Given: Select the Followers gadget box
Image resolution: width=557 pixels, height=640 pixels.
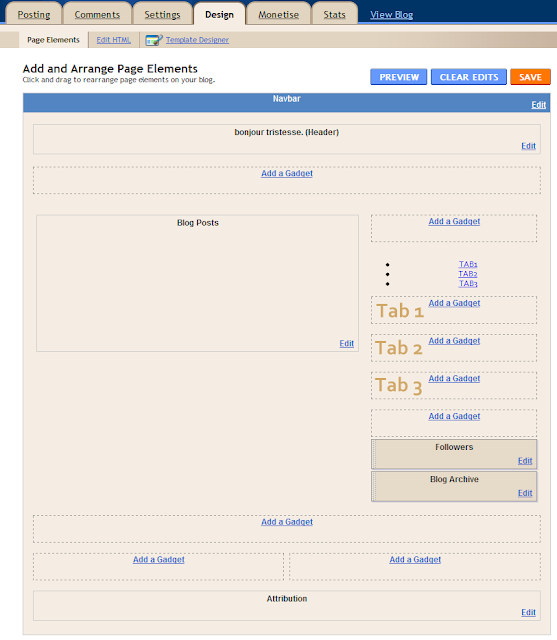Looking at the screenshot, I should pyautogui.click(x=454, y=454).
